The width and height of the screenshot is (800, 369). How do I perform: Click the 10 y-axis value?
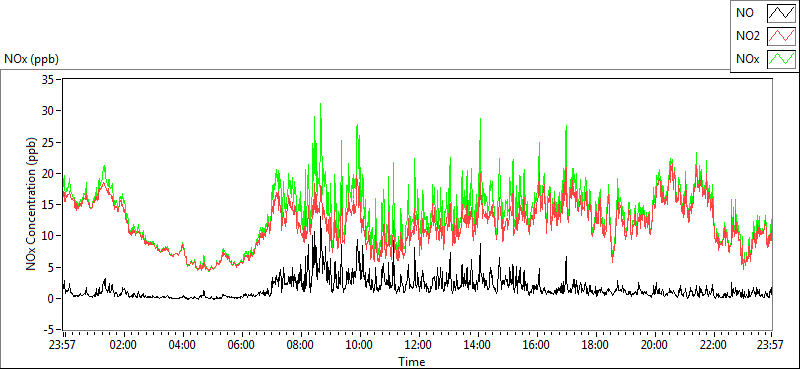49,236
